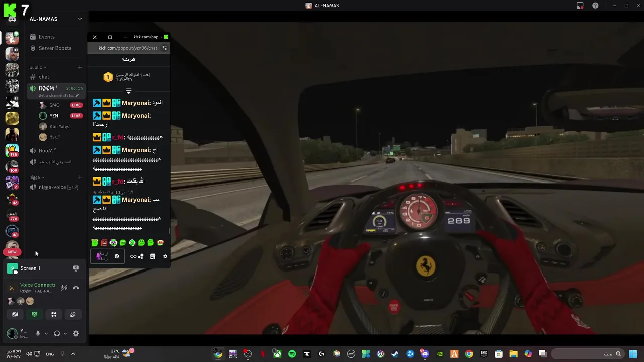Open Discord user settings gear
644x362 pixels.
tap(76, 333)
